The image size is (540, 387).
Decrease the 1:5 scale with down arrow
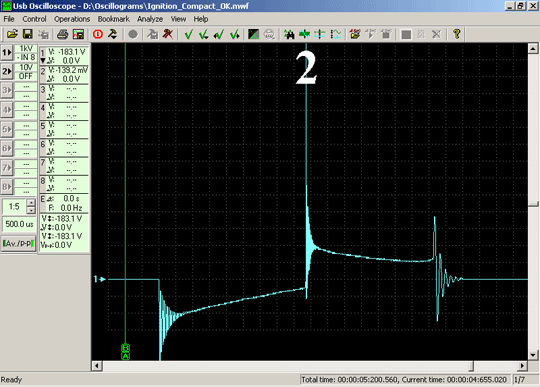click(31, 210)
